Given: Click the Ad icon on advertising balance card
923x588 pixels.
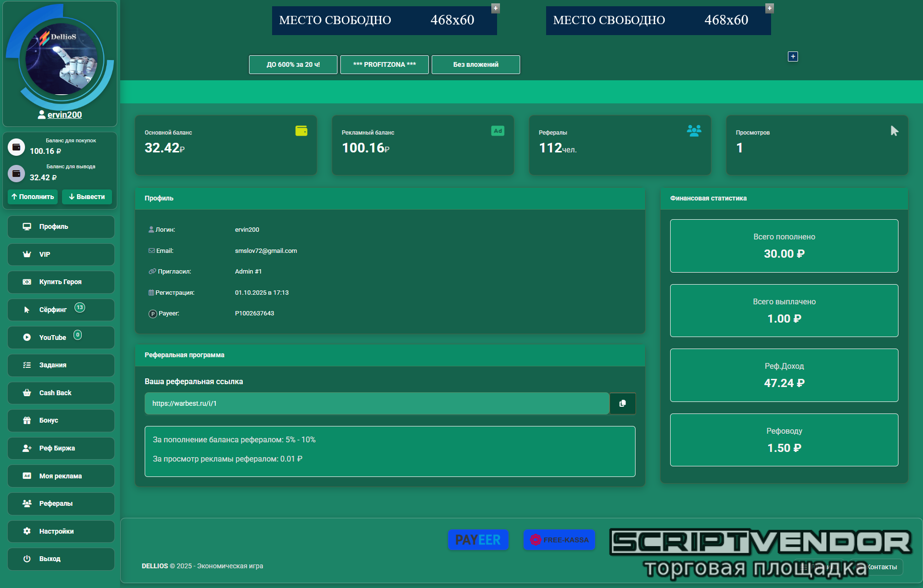Looking at the screenshot, I should pos(498,131).
